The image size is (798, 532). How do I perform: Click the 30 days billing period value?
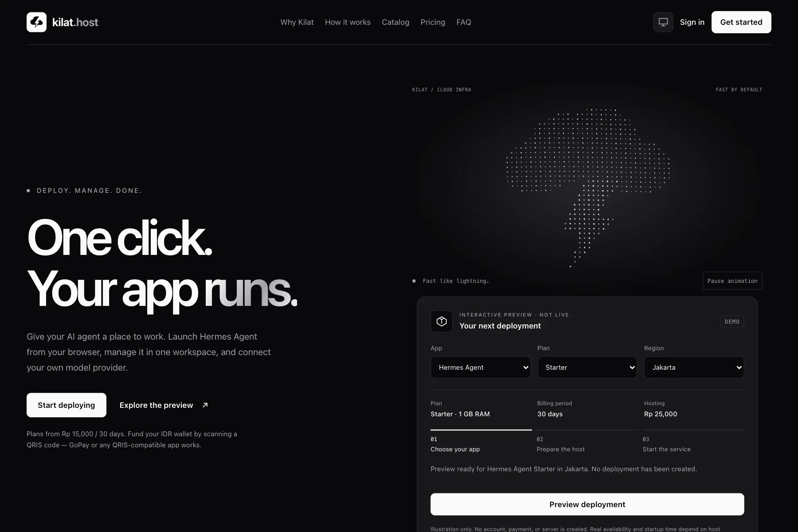(550, 414)
